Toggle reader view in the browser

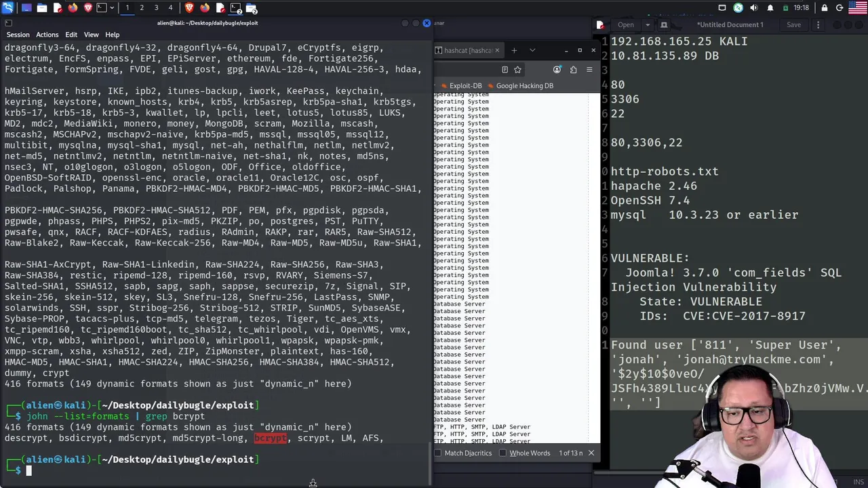[x=505, y=69]
